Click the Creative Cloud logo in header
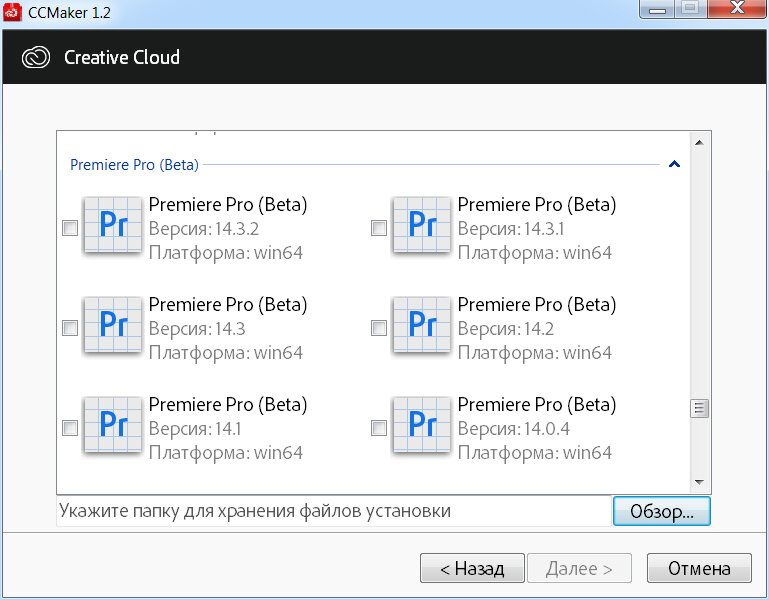Viewport: 769px width, 600px height. coord(37,57)
